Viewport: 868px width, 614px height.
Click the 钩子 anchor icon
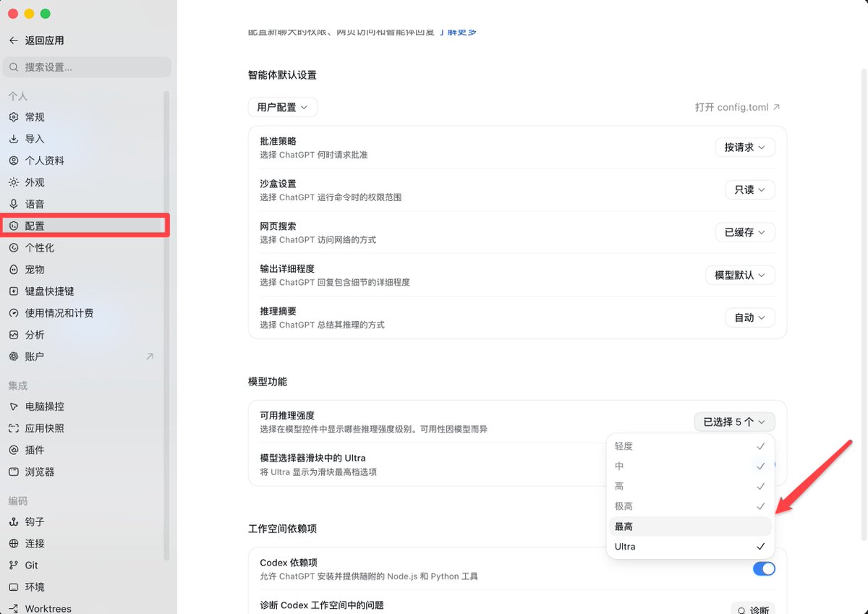[x=14, y=521]
